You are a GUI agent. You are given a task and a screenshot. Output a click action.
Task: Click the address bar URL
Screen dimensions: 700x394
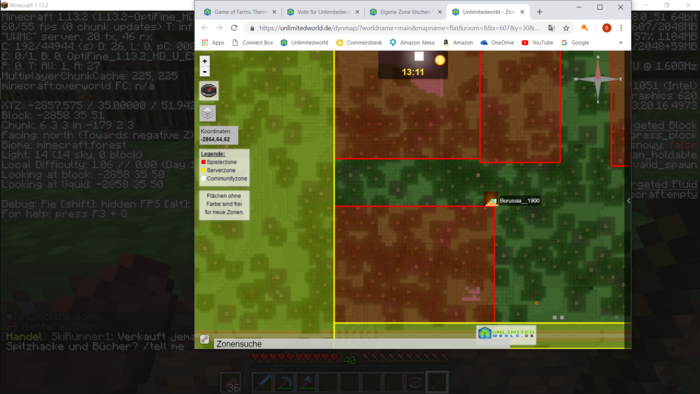tap(399, 28)
